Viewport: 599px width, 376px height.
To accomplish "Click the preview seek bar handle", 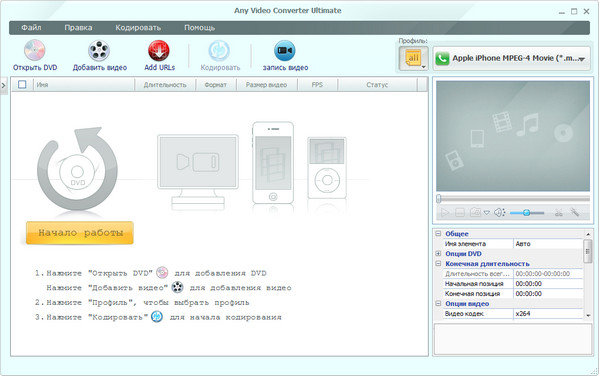I will pos(439,198).
